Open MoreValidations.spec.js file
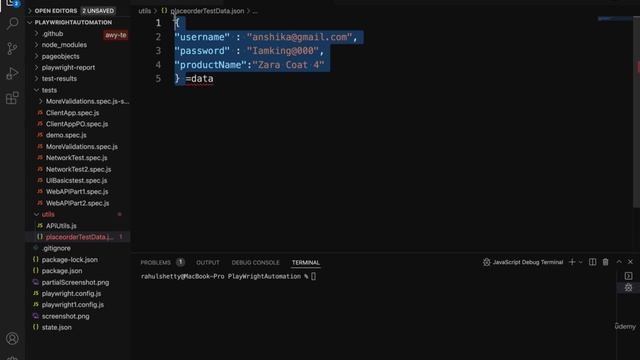This screenshot has height=360, width=640. [82, 147]
